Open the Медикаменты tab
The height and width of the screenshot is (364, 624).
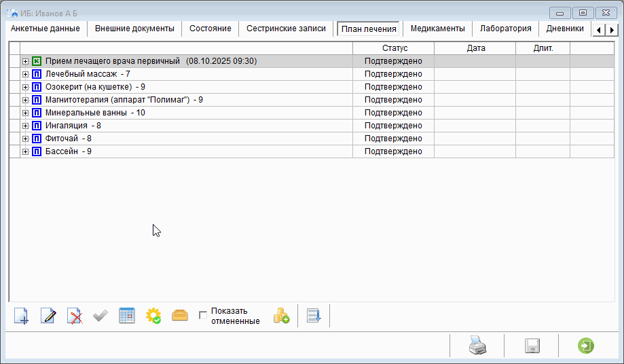pos(438,29)
